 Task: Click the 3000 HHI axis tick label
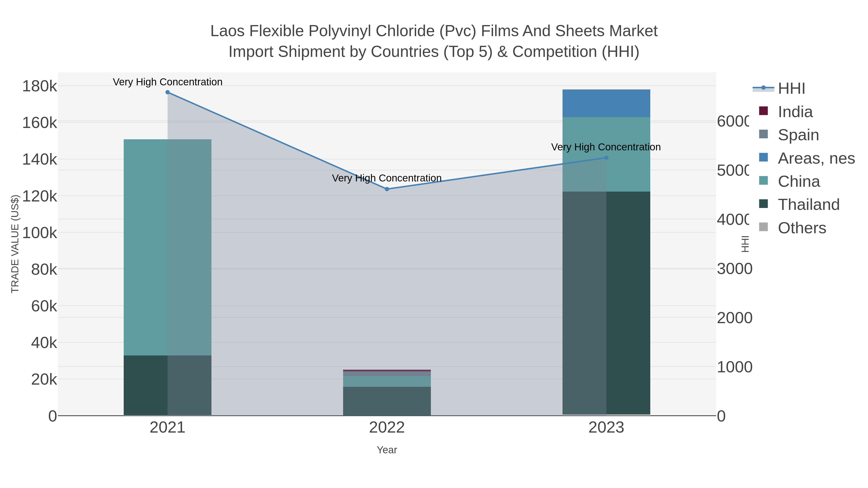(x=735, y=269)
